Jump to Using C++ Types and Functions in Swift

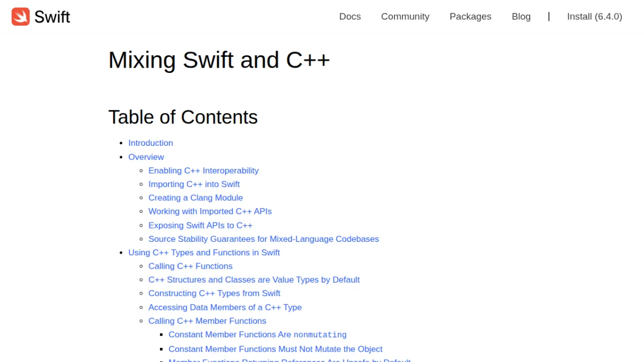(204, 253)
